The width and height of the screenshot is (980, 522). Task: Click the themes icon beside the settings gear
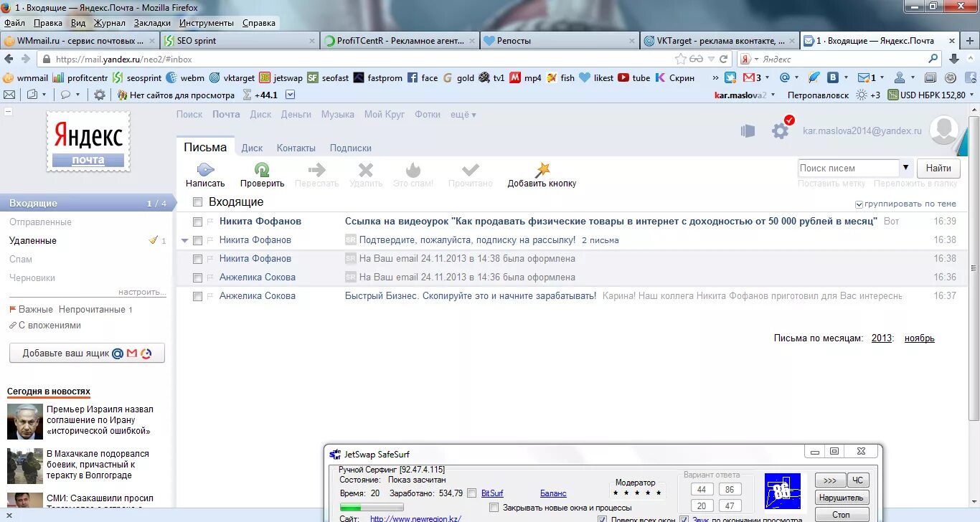pos(748,130)
